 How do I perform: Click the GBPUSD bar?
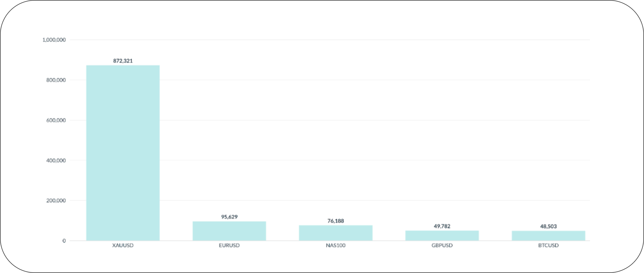[442, 235]
